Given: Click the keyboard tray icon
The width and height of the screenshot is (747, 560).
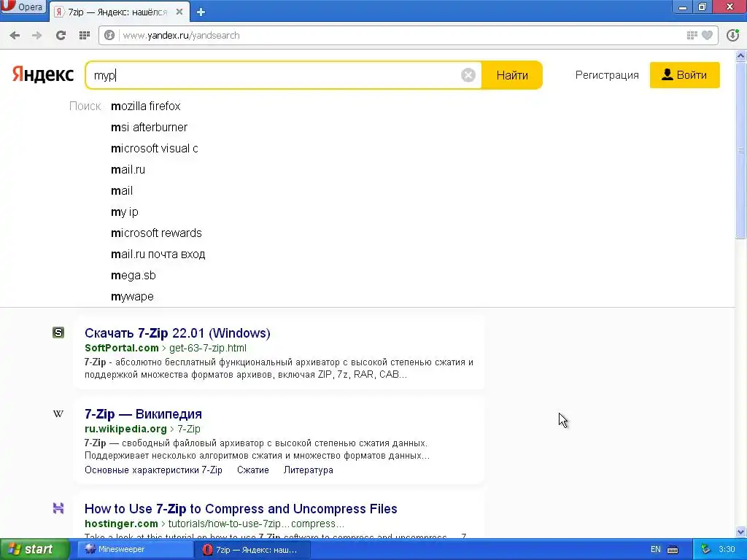Looking at the screenshot, I should tap(673, 550).
